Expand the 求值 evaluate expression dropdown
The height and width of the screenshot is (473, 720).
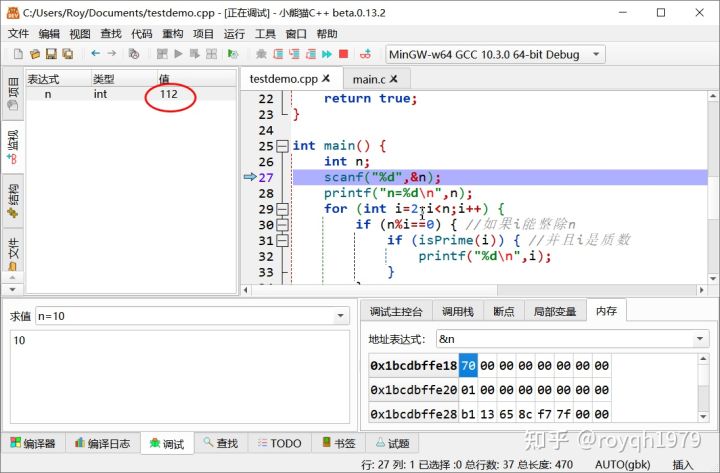[340, 316]
